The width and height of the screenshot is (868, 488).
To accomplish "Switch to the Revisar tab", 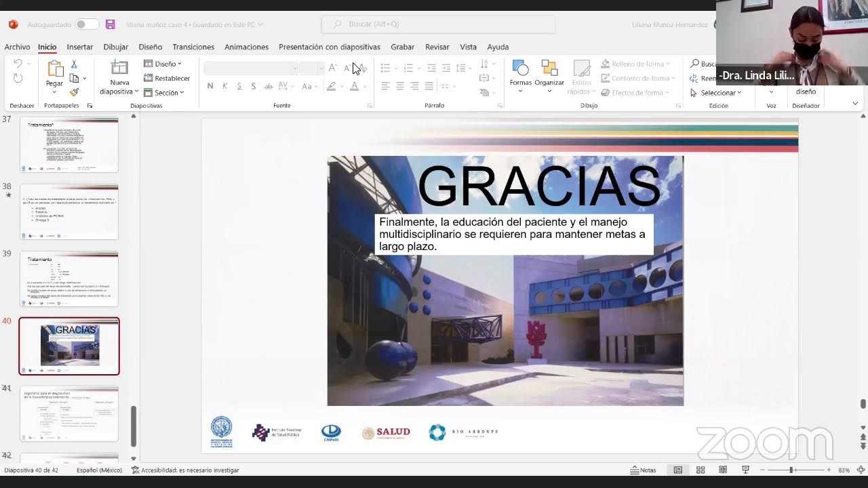I will (x=437, y=47).
